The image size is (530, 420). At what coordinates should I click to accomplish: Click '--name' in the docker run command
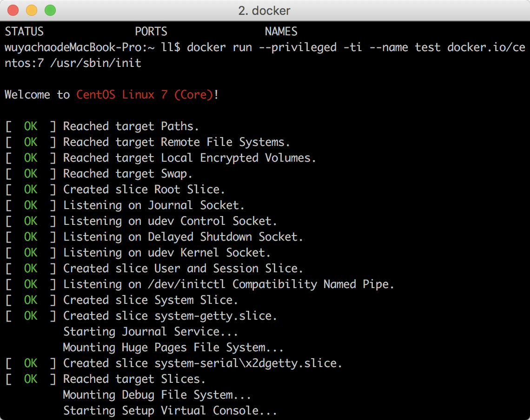(389, 48)
